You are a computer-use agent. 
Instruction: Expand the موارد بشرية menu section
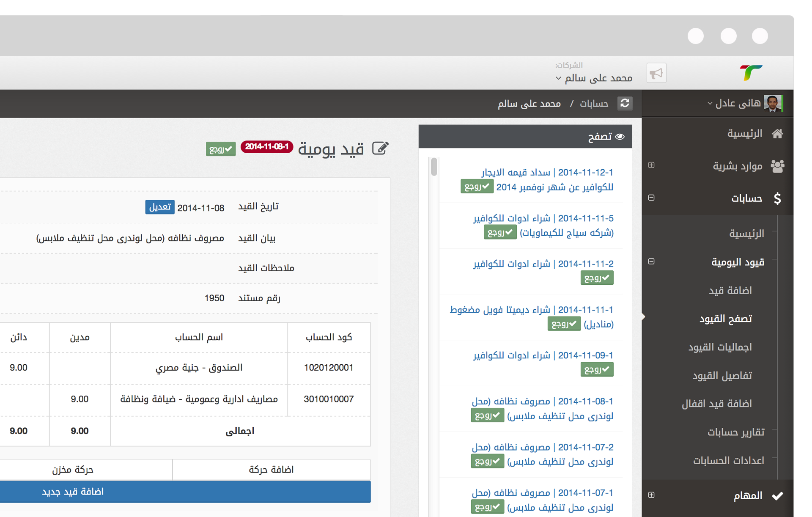[x=651, y=165]
